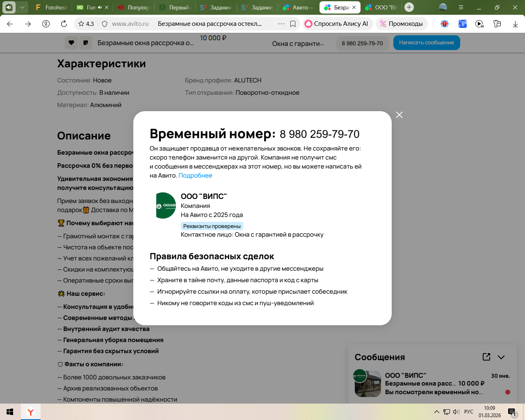Open the browser profile avatar
This screenshot has height=420, width=525.
click(443, 7)
